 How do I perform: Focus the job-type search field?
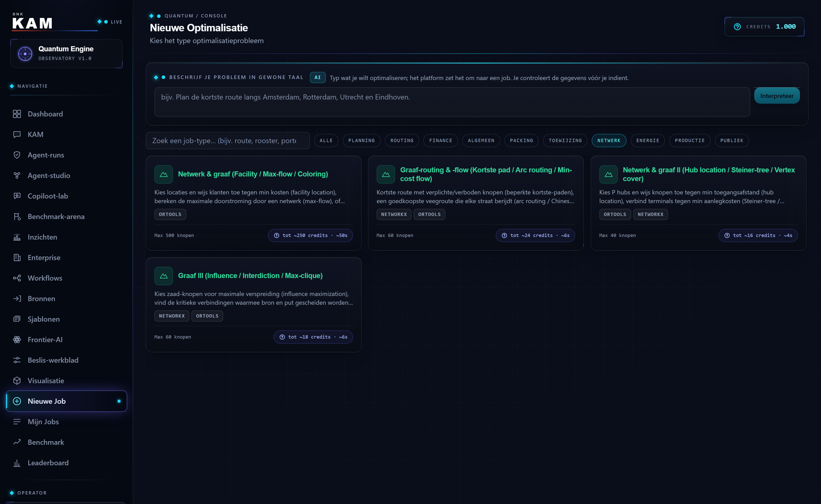point(227,141)
